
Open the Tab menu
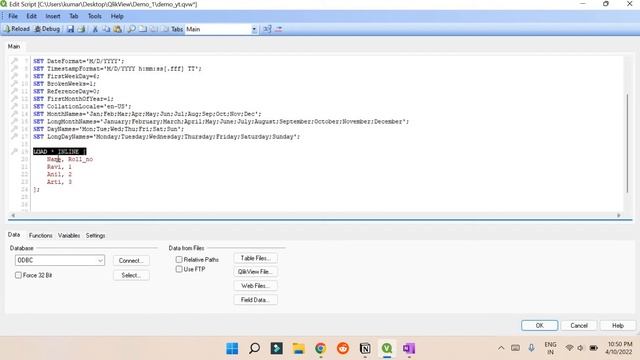73,16
